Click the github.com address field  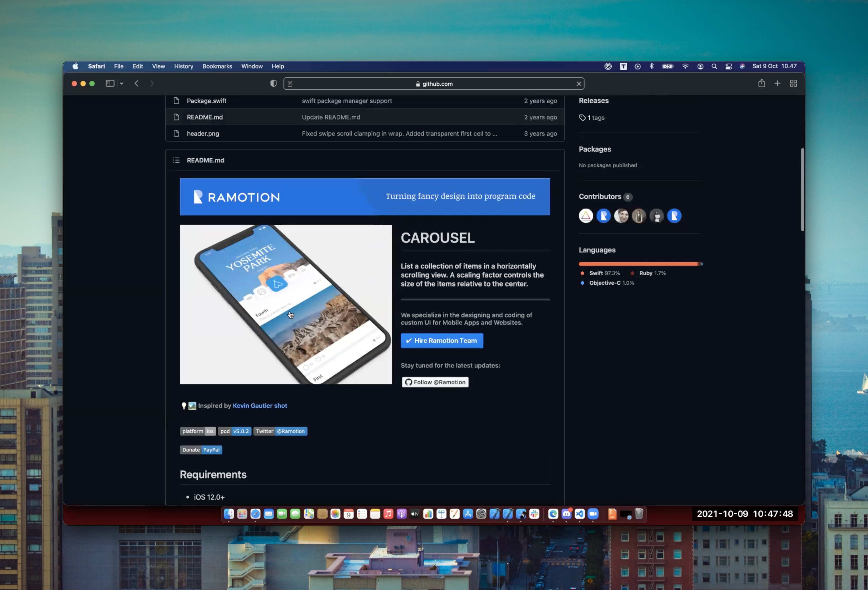[434, 84]
